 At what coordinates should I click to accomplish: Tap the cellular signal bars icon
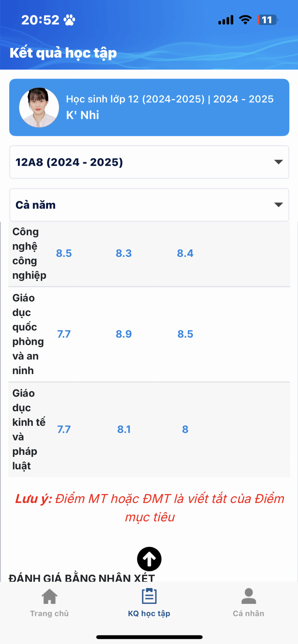[226, 20]
